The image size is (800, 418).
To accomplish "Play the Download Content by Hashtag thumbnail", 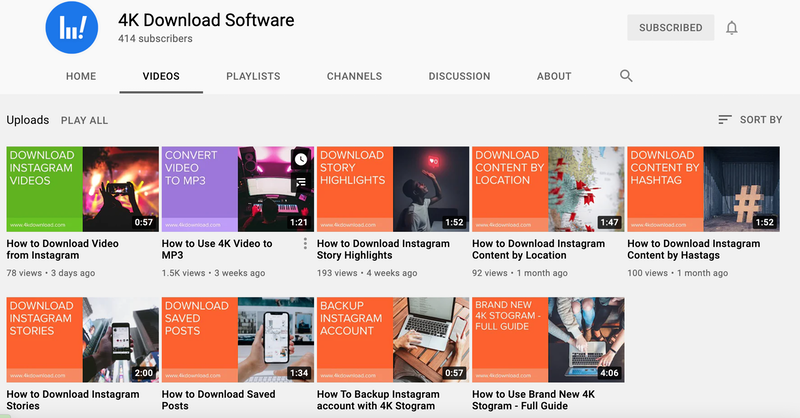I will coord(703,189).
